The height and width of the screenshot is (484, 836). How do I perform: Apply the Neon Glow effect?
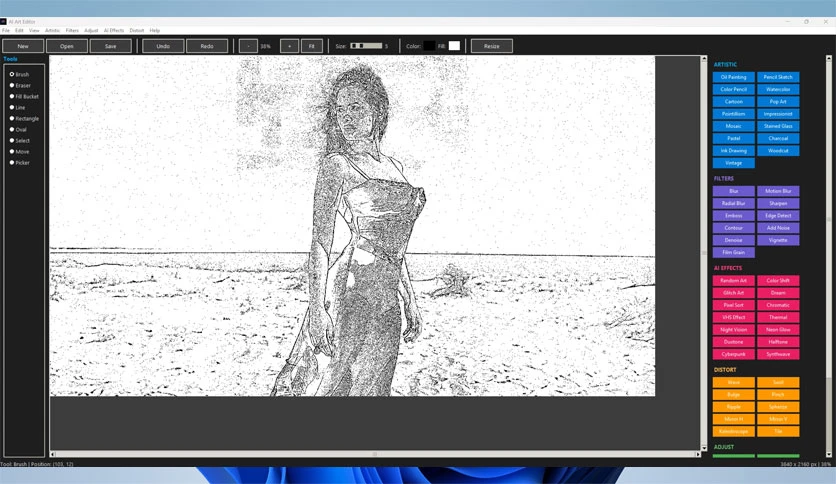778,329
